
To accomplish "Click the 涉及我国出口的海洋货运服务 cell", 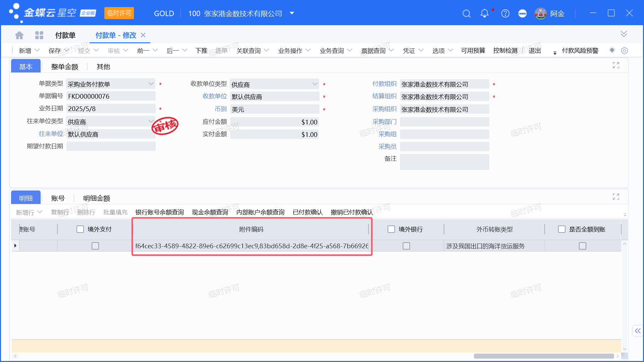I will (494, 246).
